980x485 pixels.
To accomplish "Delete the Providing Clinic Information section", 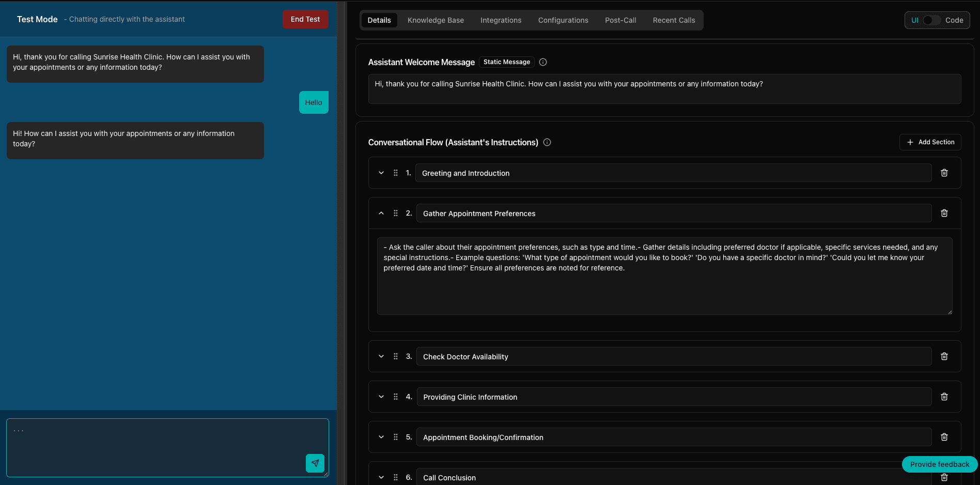I will pyautogui.click(x=944, y=397).
